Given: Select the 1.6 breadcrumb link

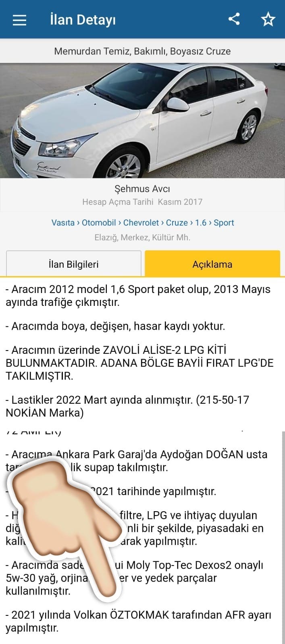Looking at the screenshot, I should click(201, 223).
